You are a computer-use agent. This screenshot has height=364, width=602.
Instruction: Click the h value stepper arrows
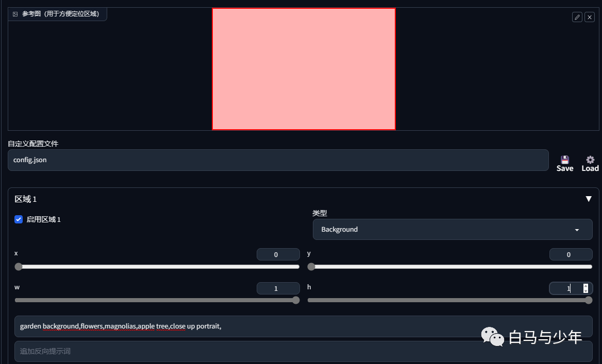tap(586, 288)
